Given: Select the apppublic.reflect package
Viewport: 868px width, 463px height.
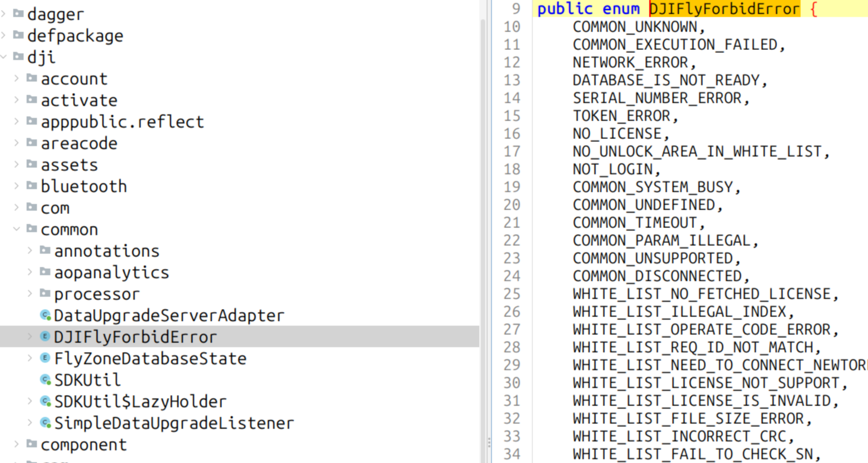Looking at the screenshot, I should [x=122, y=122].
